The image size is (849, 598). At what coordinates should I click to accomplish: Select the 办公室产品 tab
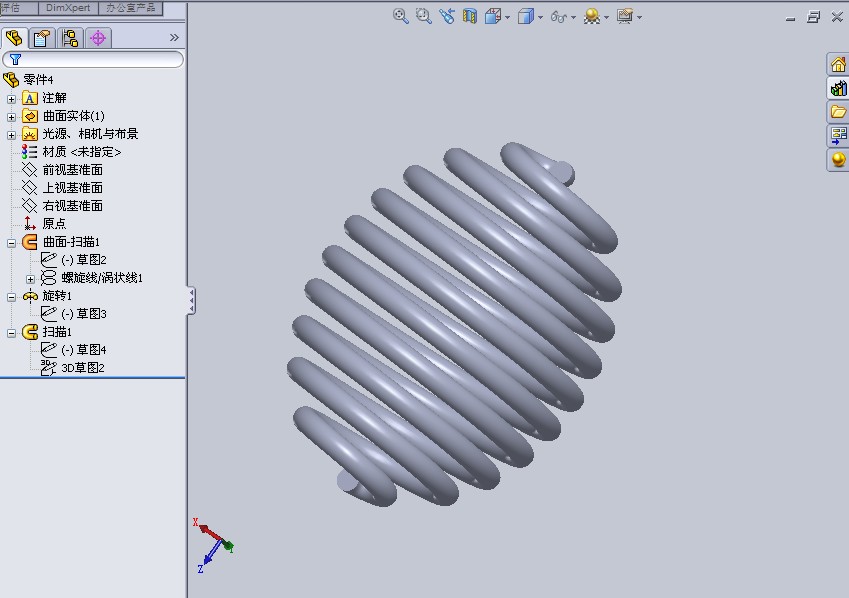tap(130, 8)
